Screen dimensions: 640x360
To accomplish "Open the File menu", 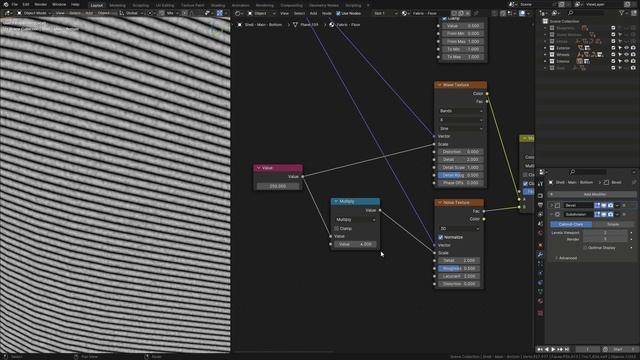I will click(15, 4).
